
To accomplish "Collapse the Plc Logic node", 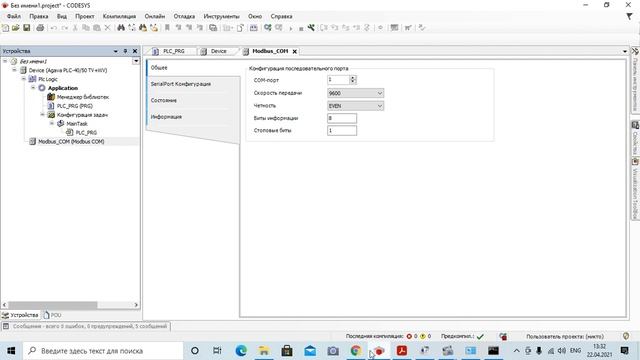I will coord(24,79).
